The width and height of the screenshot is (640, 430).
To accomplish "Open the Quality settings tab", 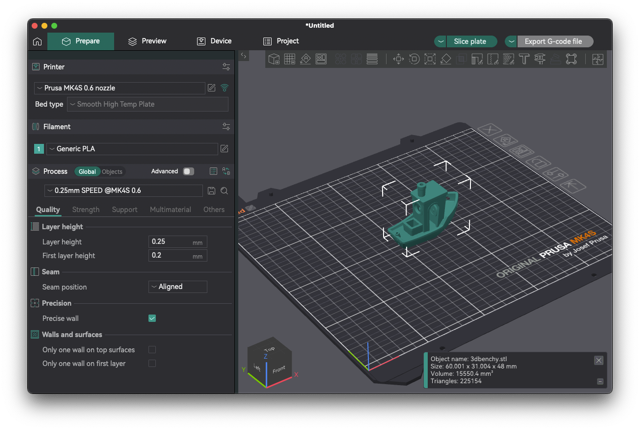I will pos(48,209).
